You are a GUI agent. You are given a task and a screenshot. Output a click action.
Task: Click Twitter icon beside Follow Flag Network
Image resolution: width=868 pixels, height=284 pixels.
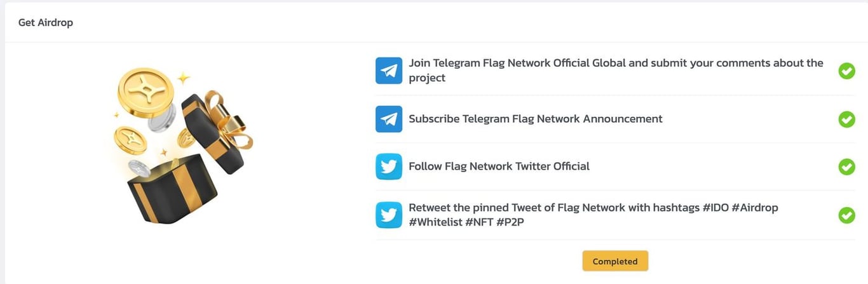pos(388,166)
